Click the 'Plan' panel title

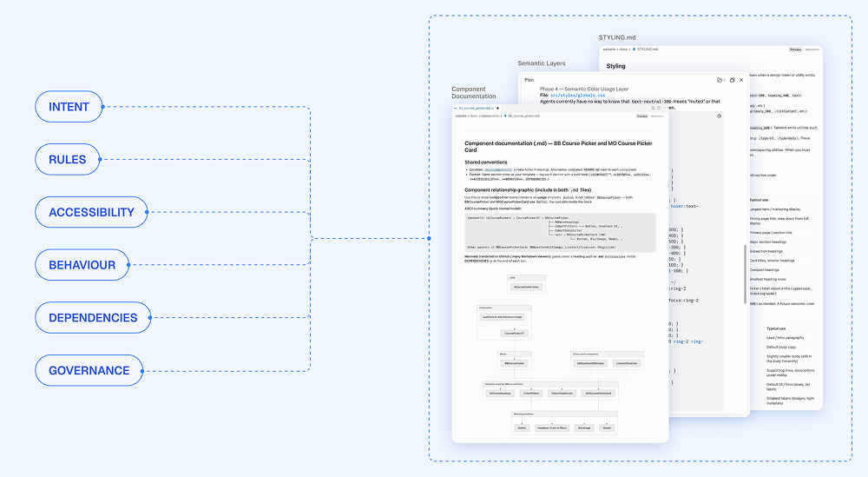click(529, 80)
